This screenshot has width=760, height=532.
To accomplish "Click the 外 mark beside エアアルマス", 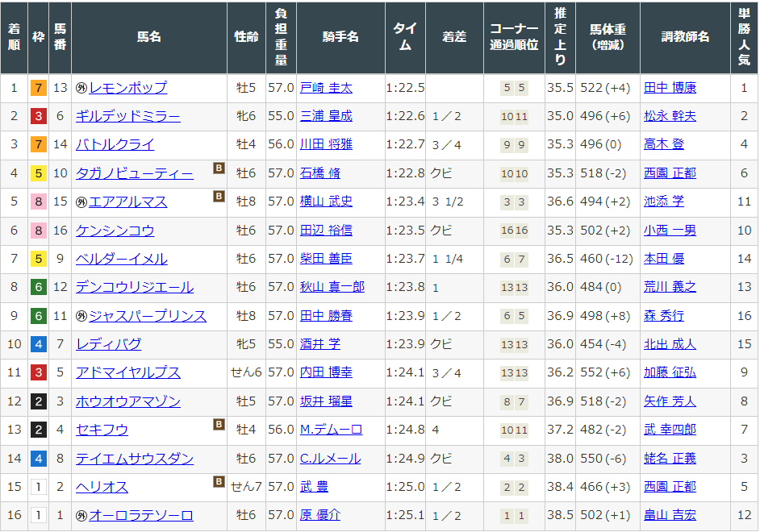I will point(81,202).
